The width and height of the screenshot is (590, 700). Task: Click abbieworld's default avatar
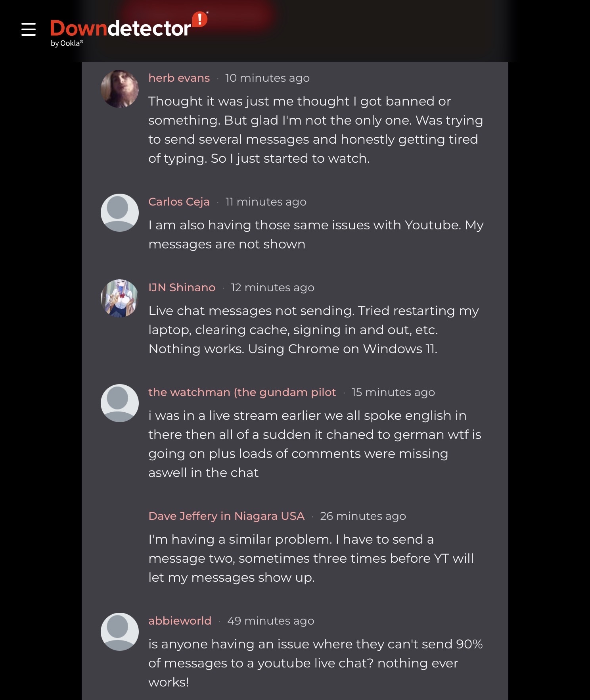pyautogui.click(x=120, y=632)
